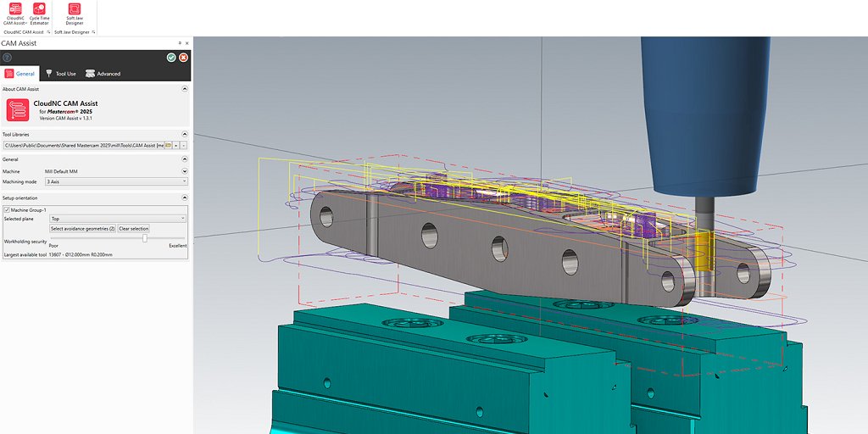Open the CloudNC CAM Assist ribbon button
Image resolution: width=868 pixels, height=434 pixels.
pos(14,12)
